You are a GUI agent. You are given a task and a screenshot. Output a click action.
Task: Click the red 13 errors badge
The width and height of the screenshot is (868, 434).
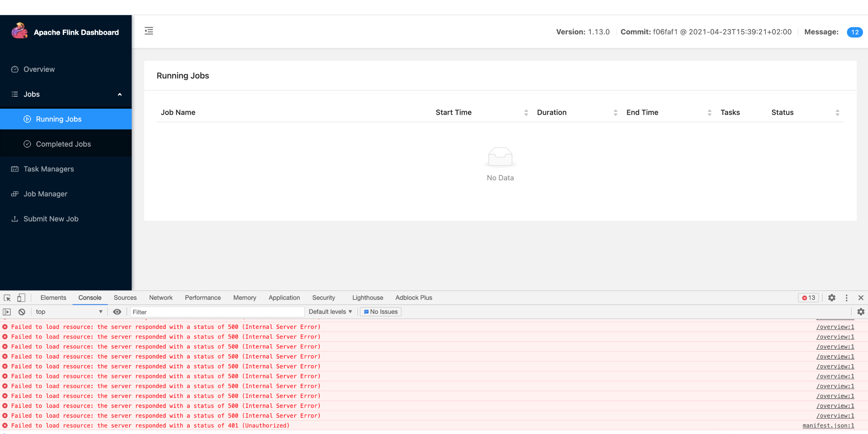click(x=808, y=298)
